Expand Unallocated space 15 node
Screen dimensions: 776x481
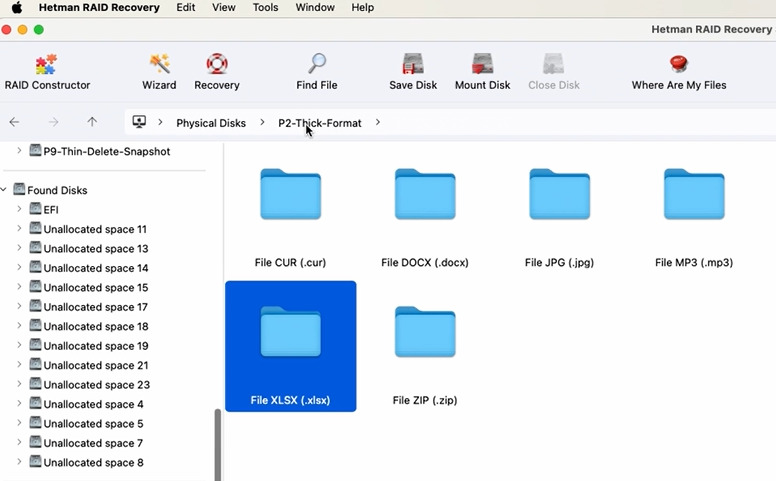pyautogui.click(x=19, y=287)
